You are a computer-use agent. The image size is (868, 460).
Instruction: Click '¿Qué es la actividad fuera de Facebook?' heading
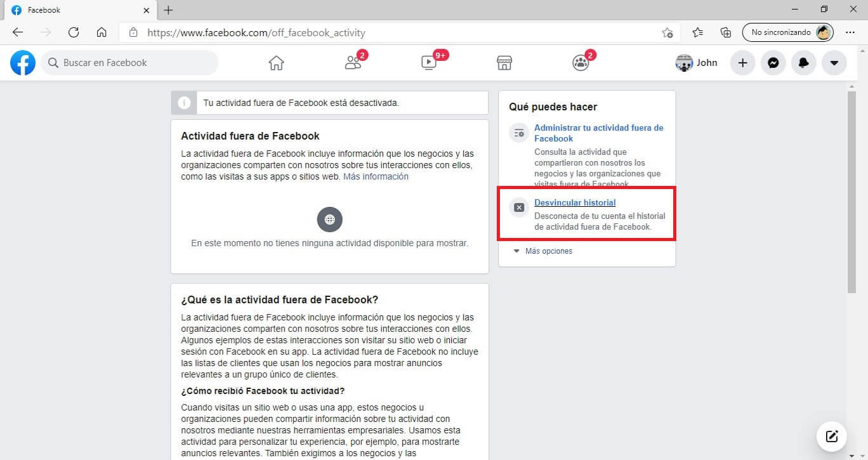(280, 299)
